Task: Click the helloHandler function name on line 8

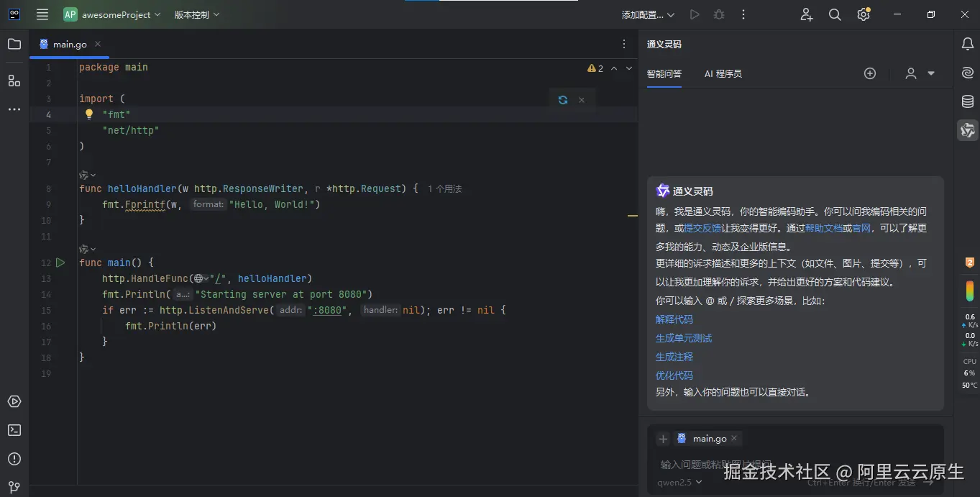Action: pyautogui.click(x=142, y=188)
